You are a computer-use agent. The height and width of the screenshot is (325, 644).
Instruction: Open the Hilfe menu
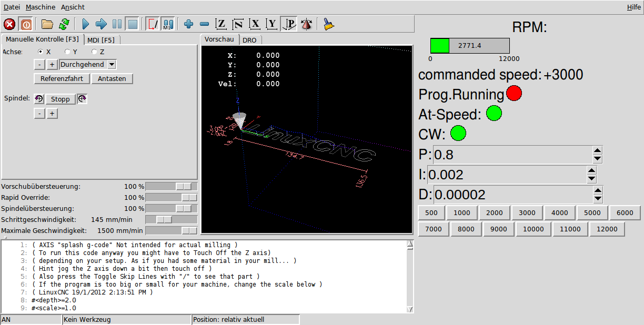click(634, 7)
